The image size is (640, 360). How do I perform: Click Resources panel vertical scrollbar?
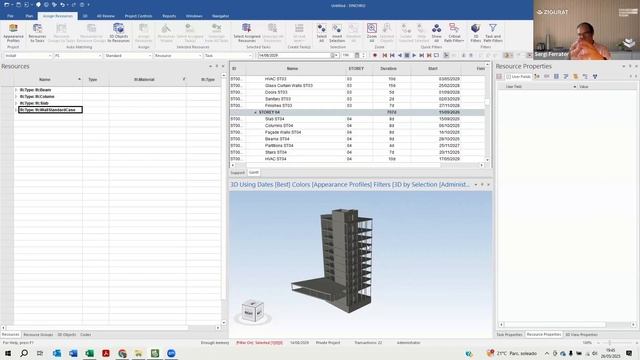pyautogui.click(x=223, y=199)
